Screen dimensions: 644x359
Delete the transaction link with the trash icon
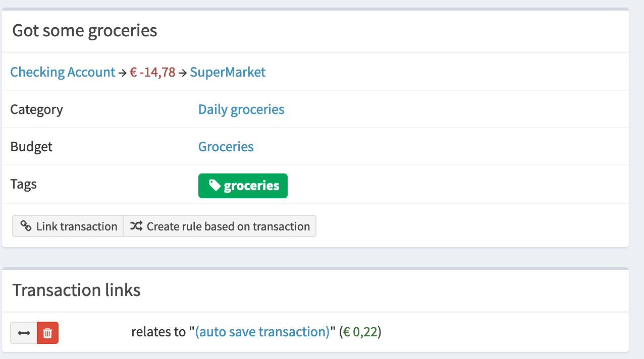pos(47,333)
